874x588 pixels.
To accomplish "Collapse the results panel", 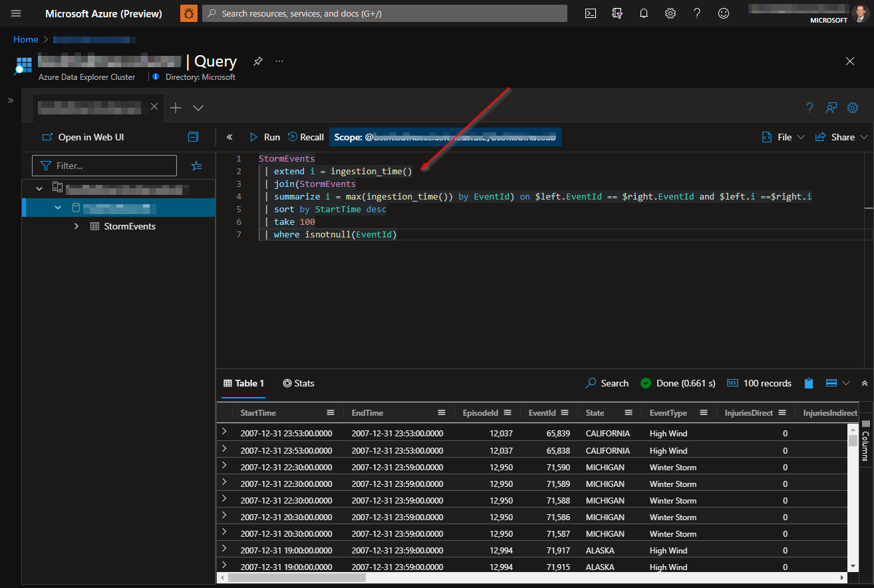I will 865,383.
